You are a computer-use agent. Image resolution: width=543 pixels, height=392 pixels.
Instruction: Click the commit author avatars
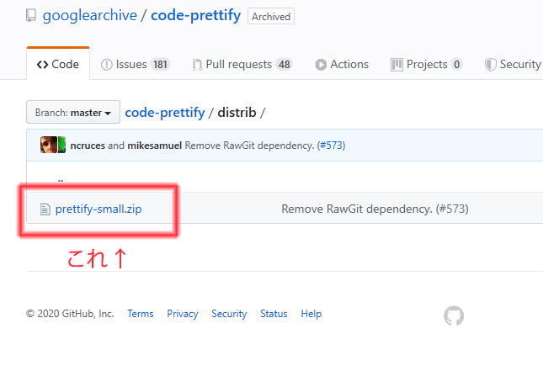point(53,145)
